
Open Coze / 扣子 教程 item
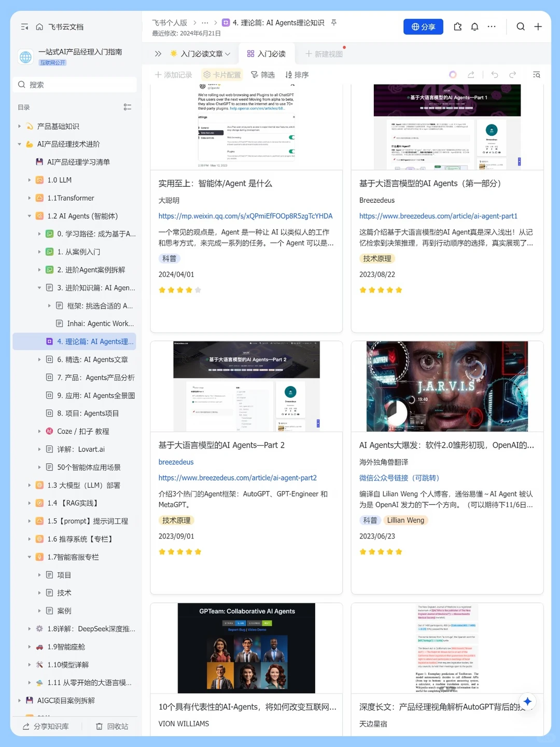(83, 431)
